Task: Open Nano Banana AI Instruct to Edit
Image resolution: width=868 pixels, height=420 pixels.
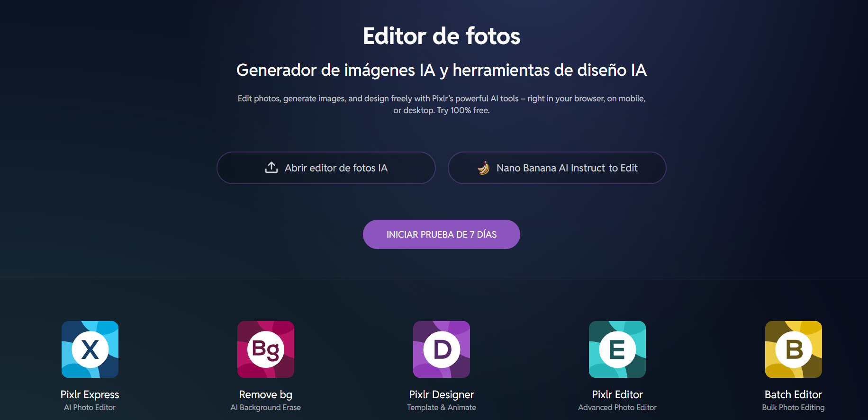Action: click(557, 168)
